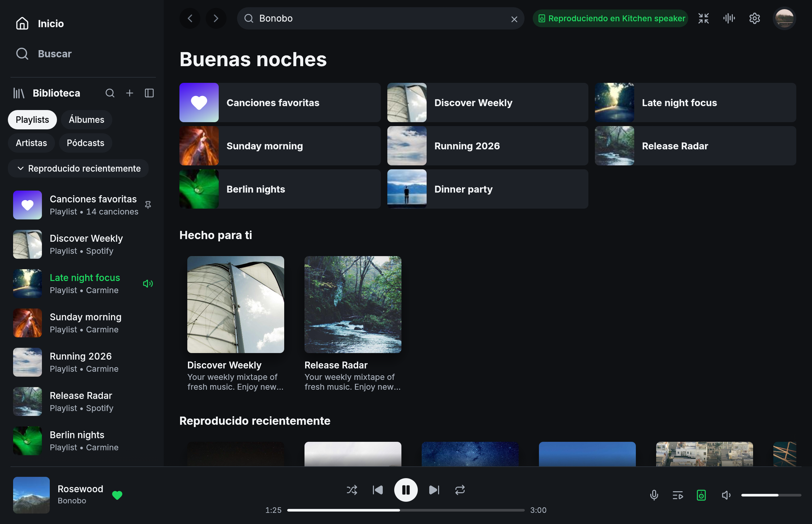Open the play queue icon
812x524 pixels.
(x=678, y=495)
